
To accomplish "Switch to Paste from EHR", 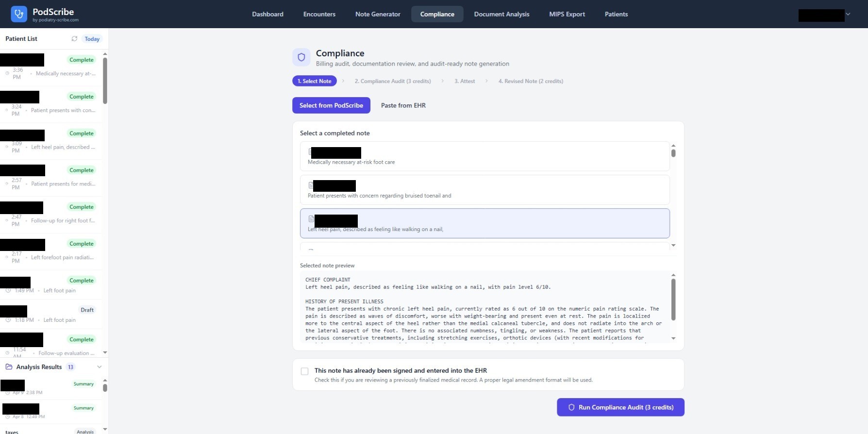I will coord(403,105).
